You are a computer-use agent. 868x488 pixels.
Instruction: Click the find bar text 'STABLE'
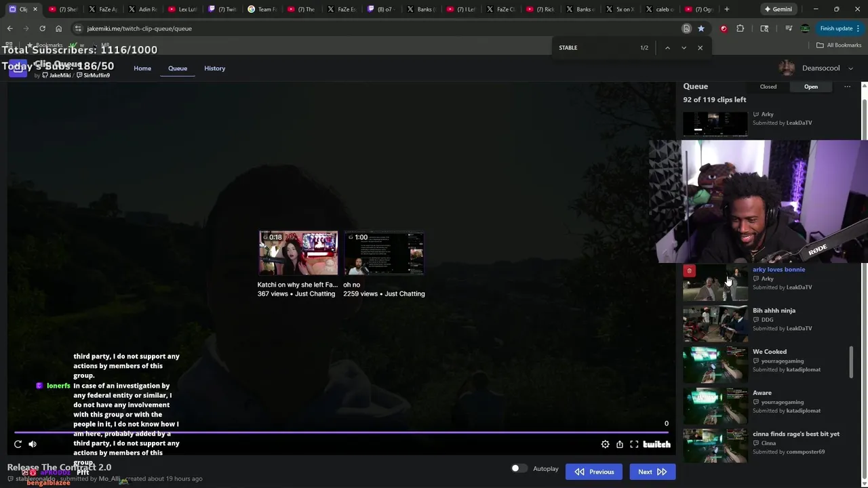[568, 47]
